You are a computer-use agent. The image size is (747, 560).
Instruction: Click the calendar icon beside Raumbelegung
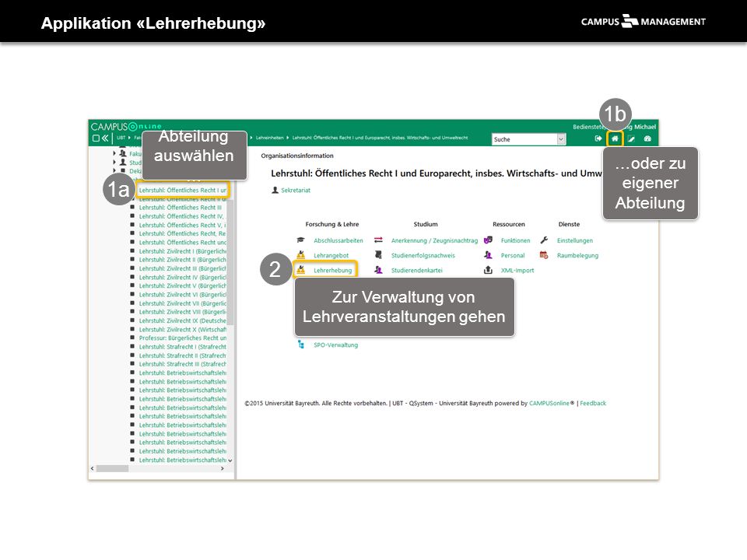click(544, 255)
